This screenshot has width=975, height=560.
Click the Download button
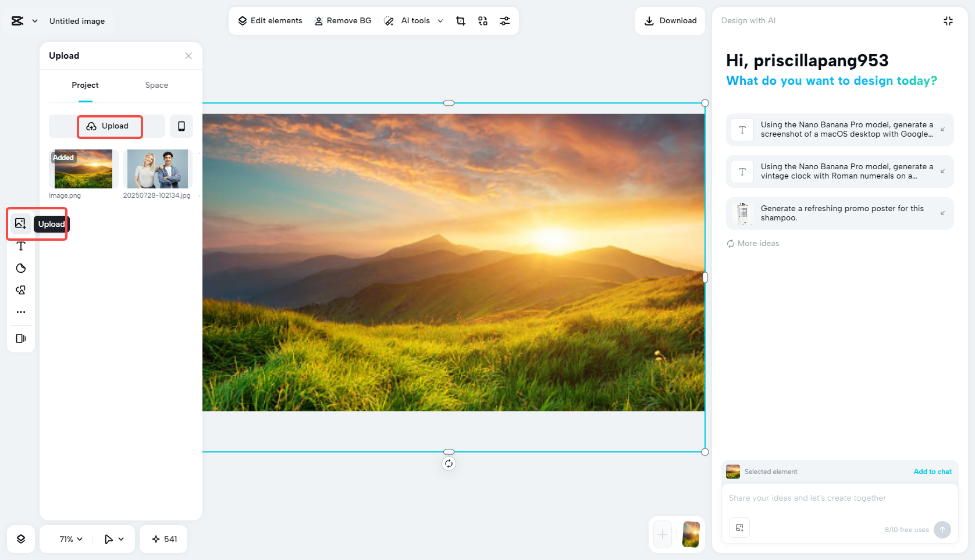tap(670, 20)
